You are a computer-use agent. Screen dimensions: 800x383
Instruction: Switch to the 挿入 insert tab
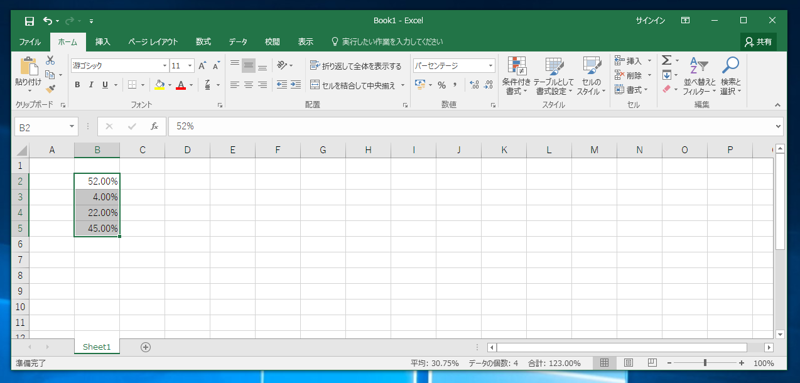(x=103, y=42)
